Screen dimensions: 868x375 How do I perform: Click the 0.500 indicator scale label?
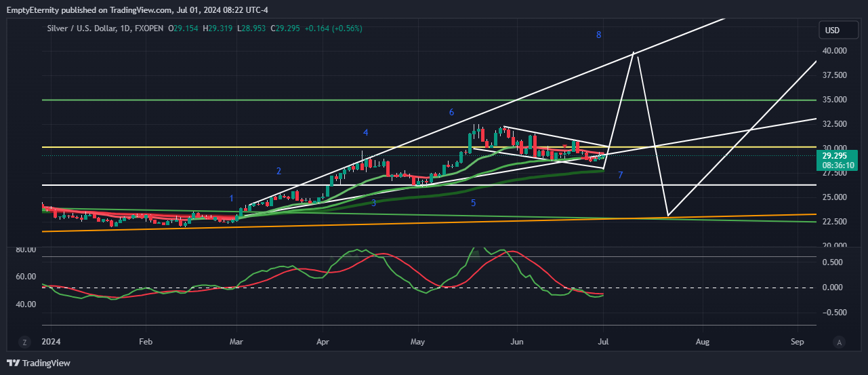point(833,262)
